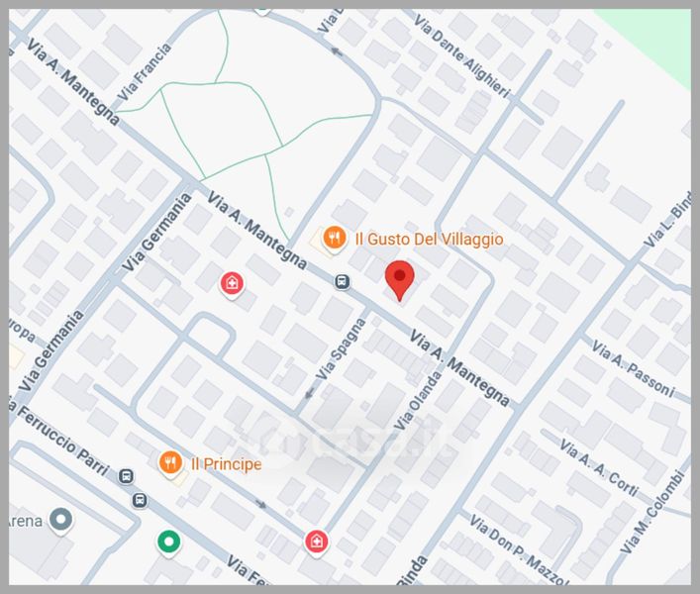Click the medical pin at bottom center

(x=316, y=543)
